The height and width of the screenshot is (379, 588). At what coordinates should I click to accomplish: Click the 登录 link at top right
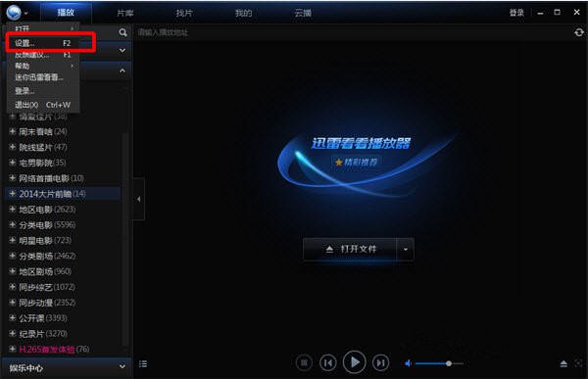click(516, 13)
